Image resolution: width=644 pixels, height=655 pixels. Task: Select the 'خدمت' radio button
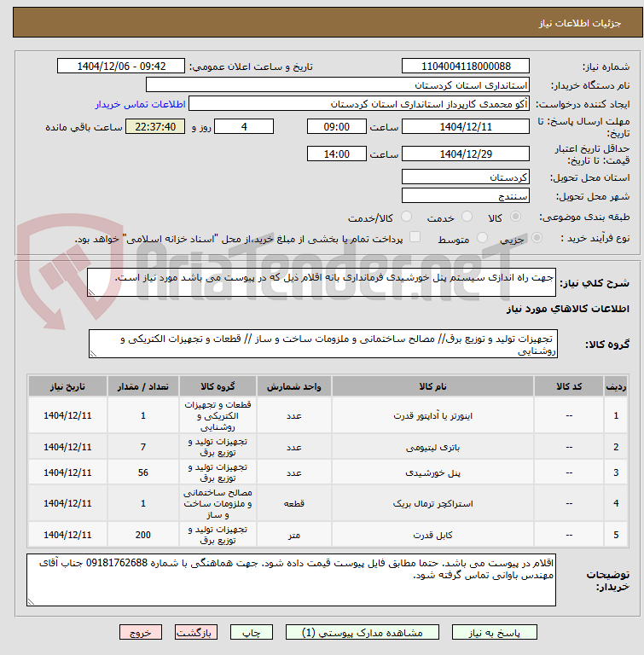coord(467,217)
